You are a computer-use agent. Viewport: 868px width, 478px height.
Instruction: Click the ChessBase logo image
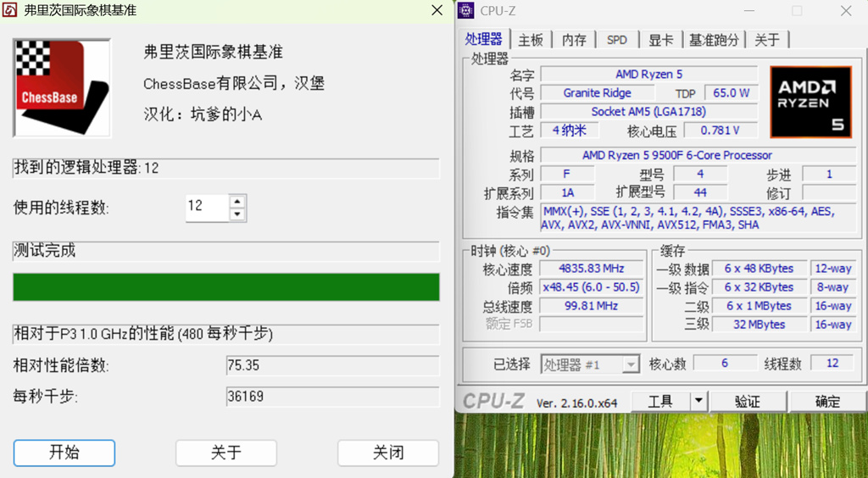pyautogui.click(x=62, y=88)
